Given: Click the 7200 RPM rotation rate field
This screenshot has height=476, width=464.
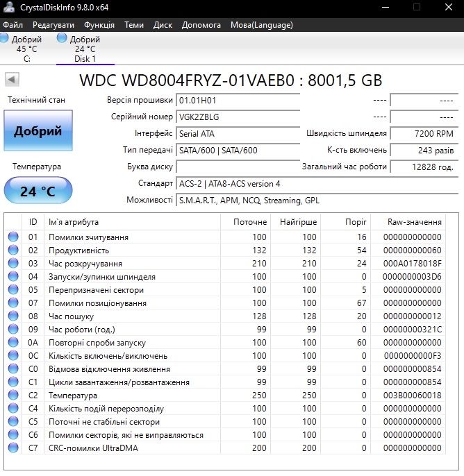Looking at the screenshot, I should coord(424,133).
